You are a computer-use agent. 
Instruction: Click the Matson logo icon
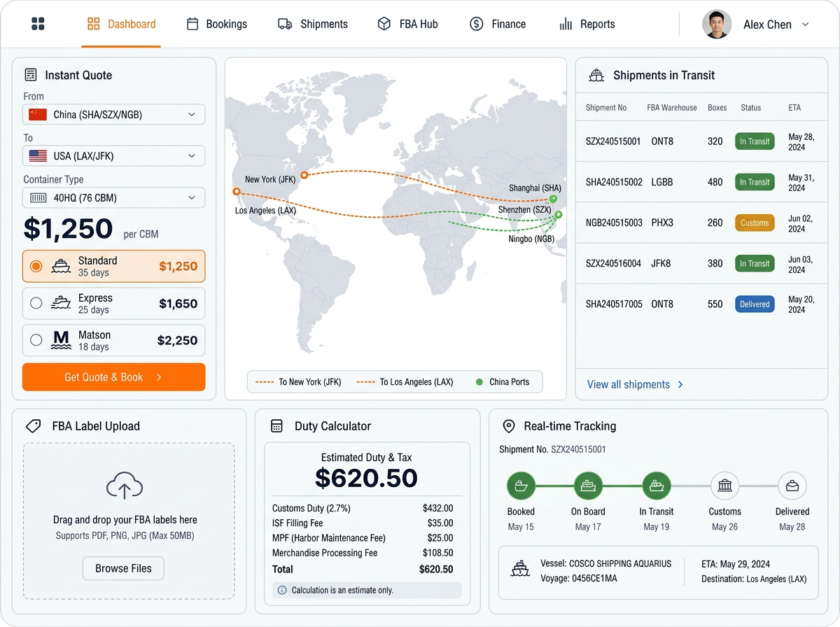[62, 341]
